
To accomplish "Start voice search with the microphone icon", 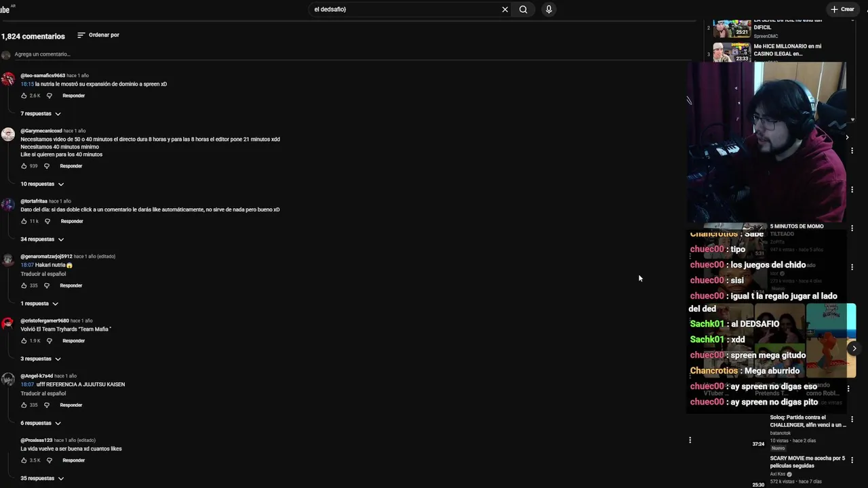I will click(x=549, y=9).
